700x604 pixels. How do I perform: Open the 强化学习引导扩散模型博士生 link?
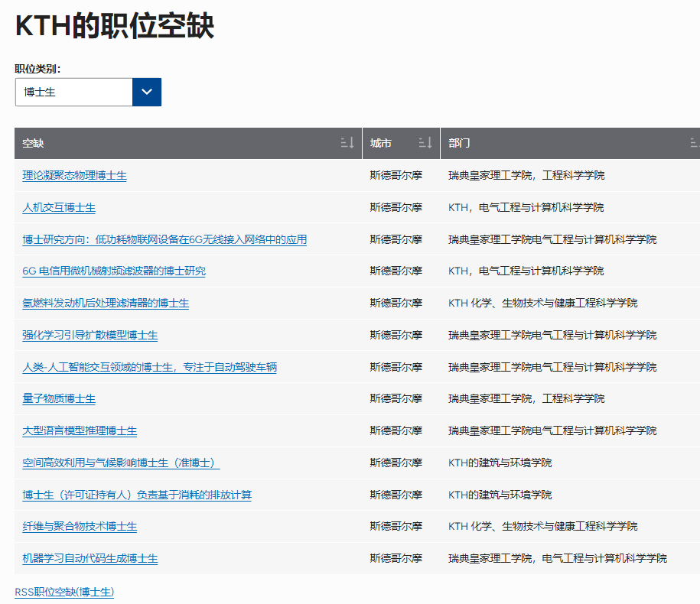point(90,335)
